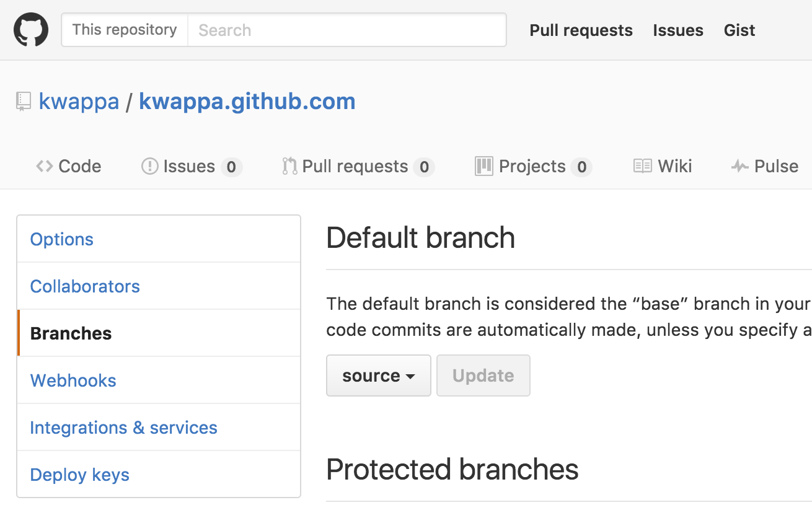Viewport: 812px width, 518px height.
Task: Switch to the Pulse repository tab
Action: click(765, 166)
